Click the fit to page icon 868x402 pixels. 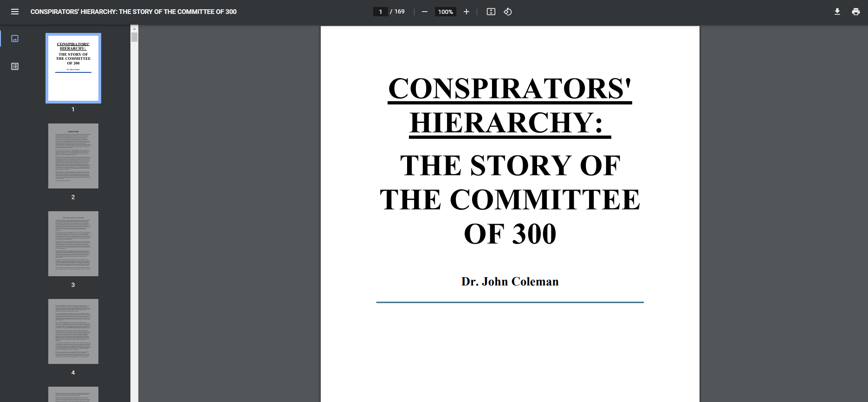pyautogui.click(x=491, y=12)
